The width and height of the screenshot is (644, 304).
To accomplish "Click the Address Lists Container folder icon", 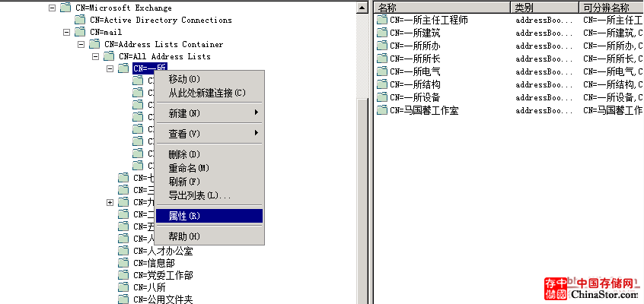I will (94, 44).
